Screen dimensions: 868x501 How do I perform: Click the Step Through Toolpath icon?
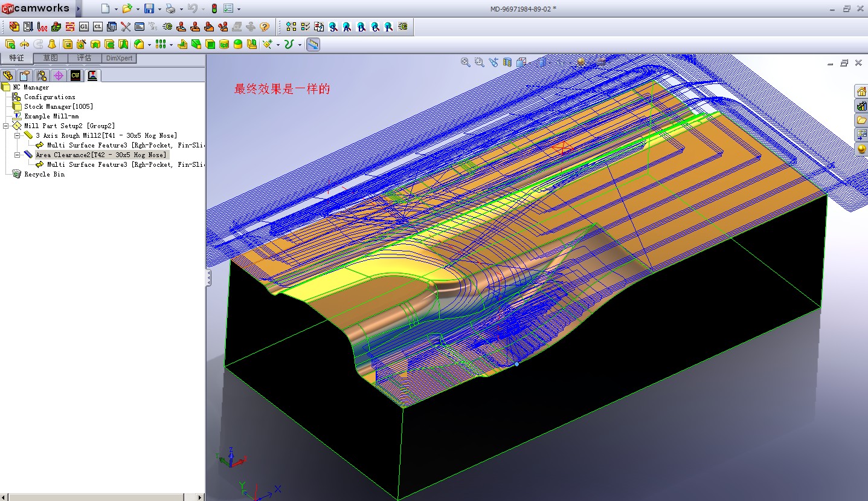tap(70, 27)
